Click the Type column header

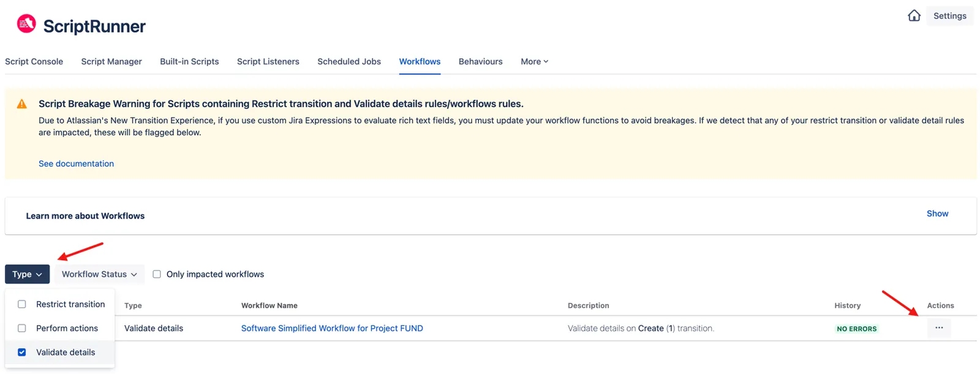(x=133, y=305)
